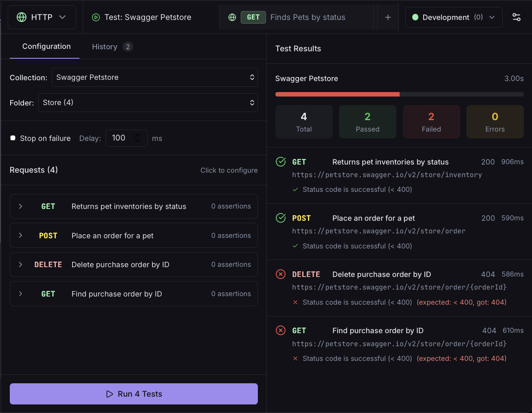Click the plus button to add a new tab

click(388, 17)
